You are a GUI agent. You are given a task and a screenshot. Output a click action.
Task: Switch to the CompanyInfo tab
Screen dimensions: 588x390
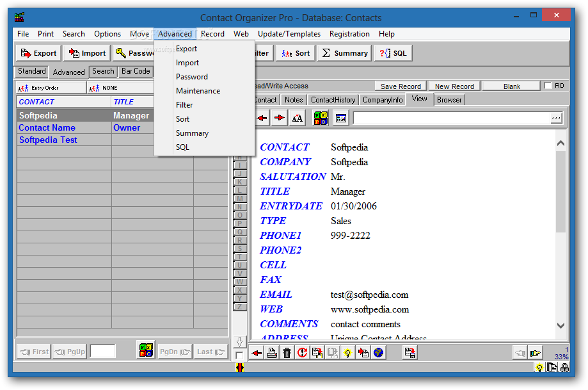click(383, 100)
